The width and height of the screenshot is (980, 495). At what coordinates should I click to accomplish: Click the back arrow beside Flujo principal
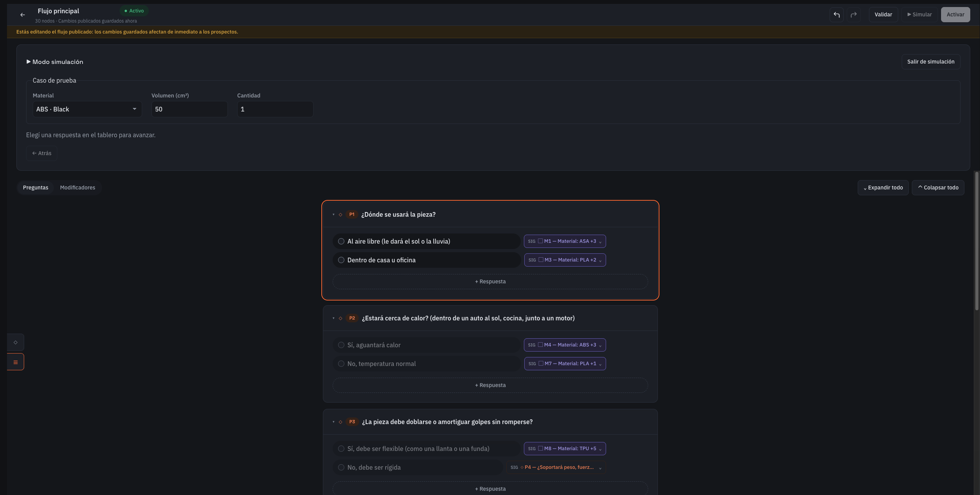(x=23, y=15)
